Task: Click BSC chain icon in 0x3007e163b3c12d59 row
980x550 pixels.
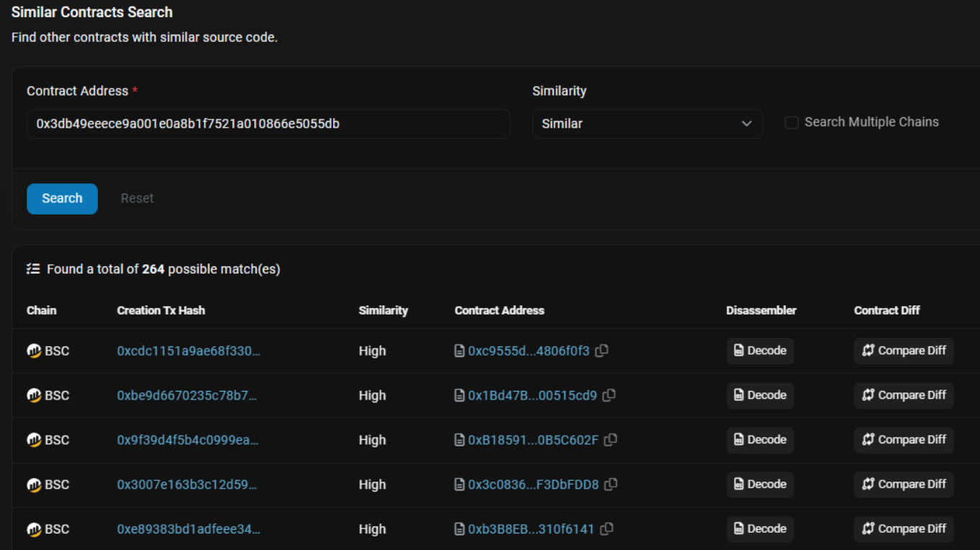Action: point(34,485)
